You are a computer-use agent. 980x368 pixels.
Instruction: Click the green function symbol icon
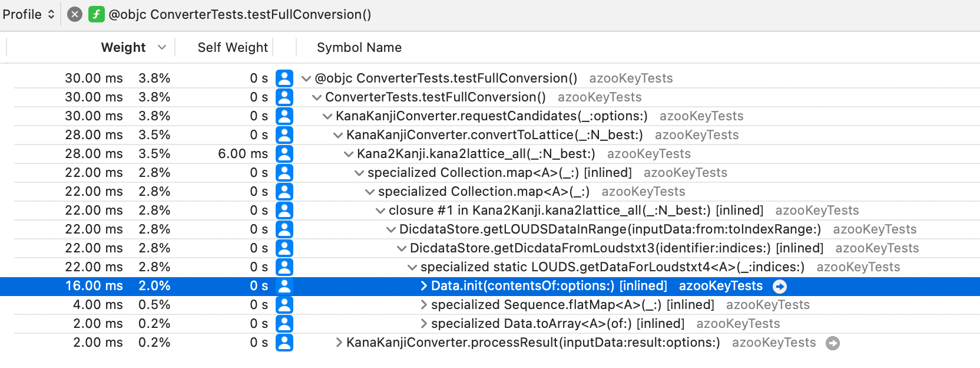pos(97,14)
